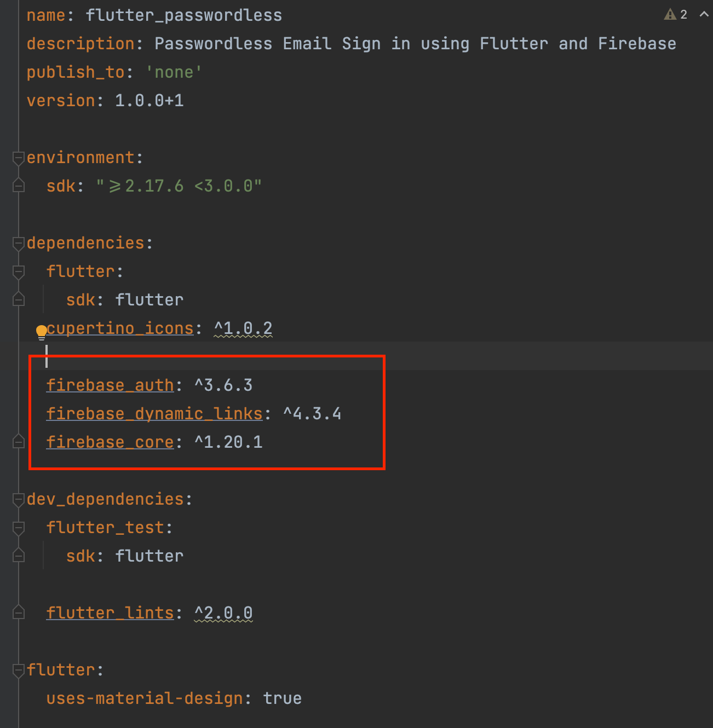Click the fold-end marker beside the sdk version line

pos(18,186)
